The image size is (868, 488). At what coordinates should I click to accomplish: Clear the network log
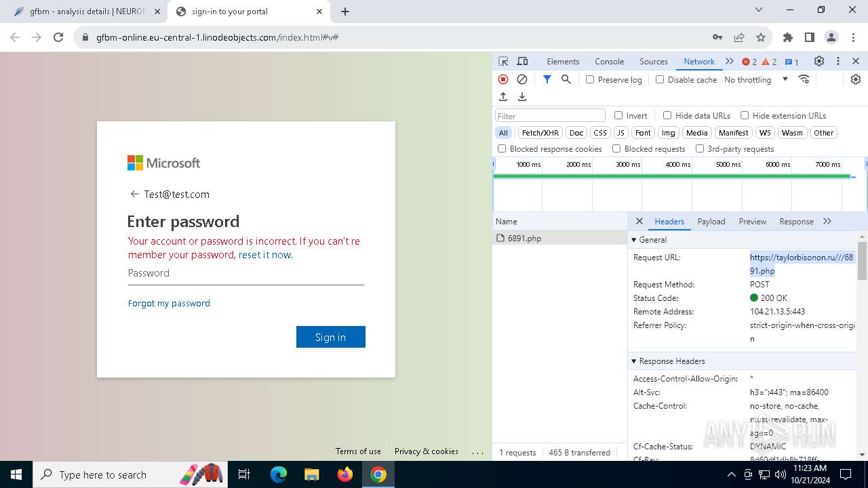point(522,79)
